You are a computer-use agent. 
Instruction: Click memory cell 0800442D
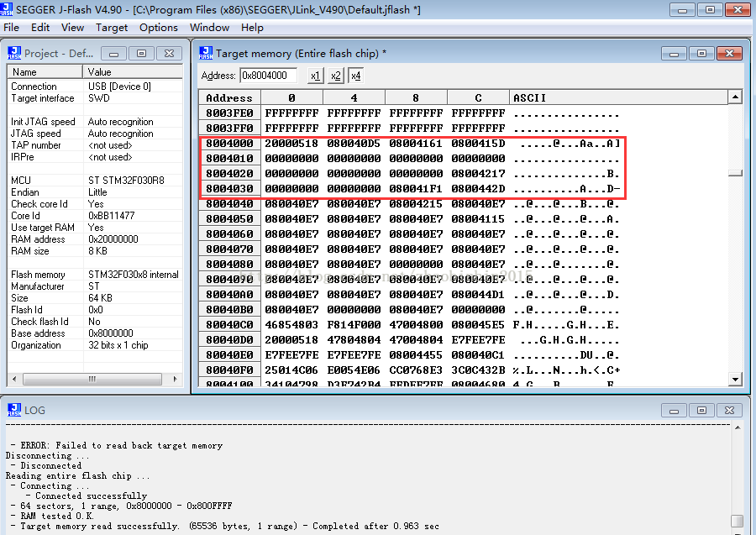[478, 188]
